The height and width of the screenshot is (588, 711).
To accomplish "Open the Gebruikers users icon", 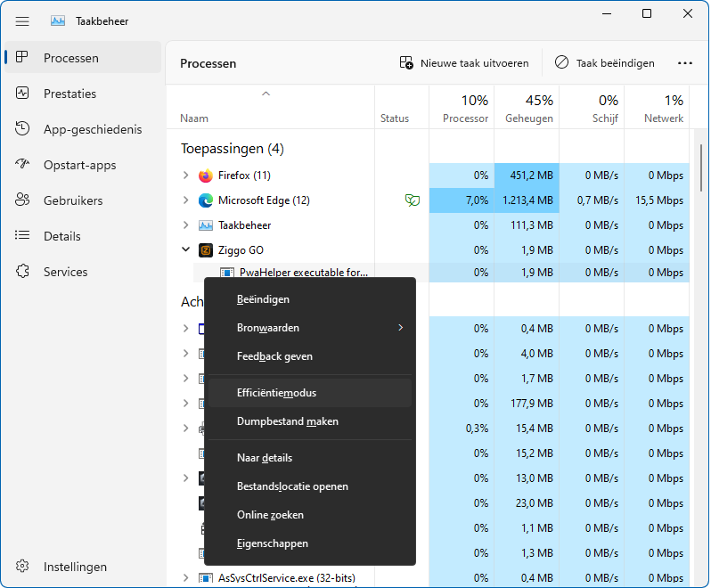I will [21, 200].
